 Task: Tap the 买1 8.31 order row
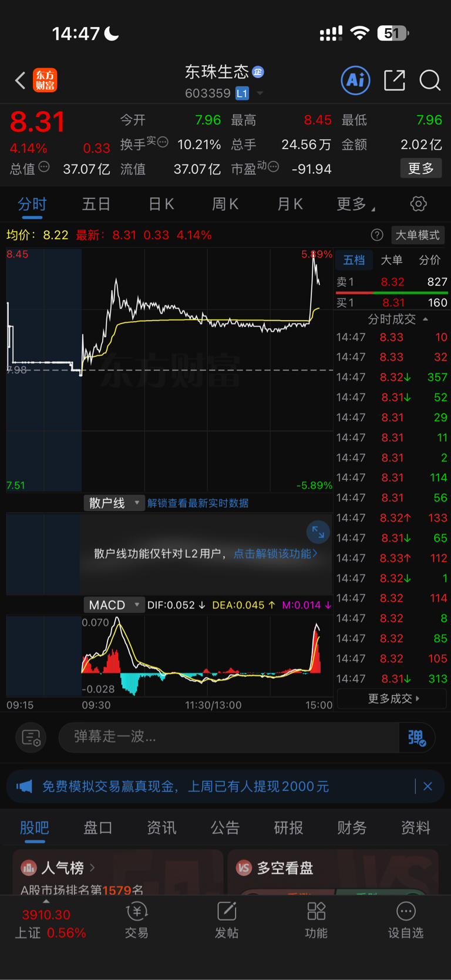[392, 303]
